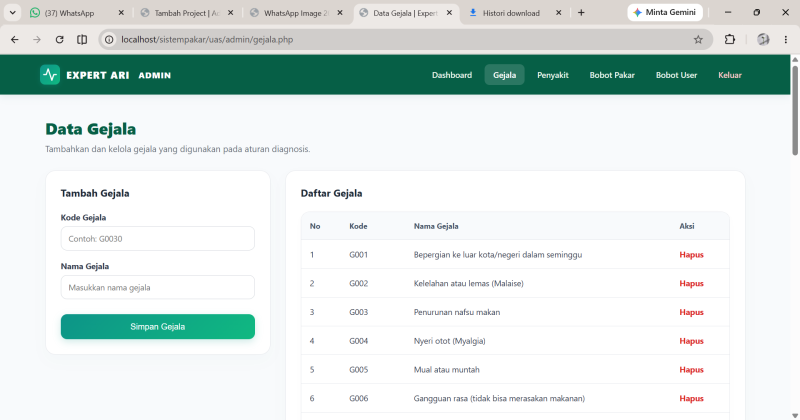Close the Data Gejala tab
Screen dimensions: 800x420
tap(449, 13)
